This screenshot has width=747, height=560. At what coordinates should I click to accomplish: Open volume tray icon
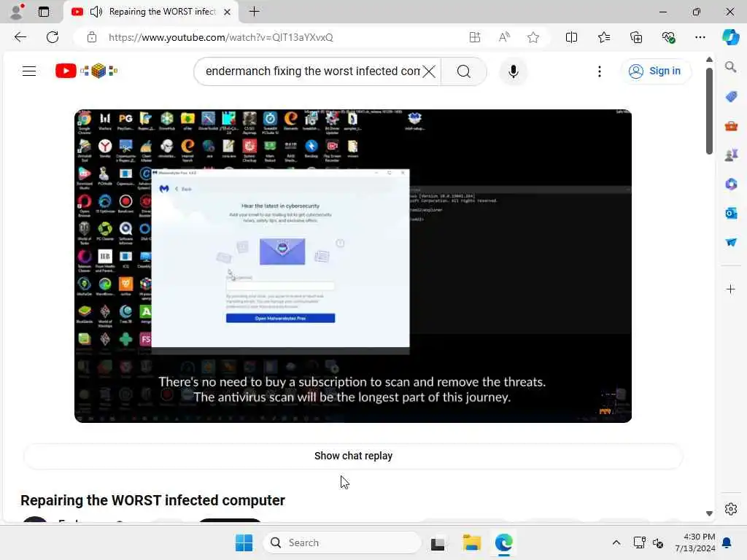tap(658, 542)
